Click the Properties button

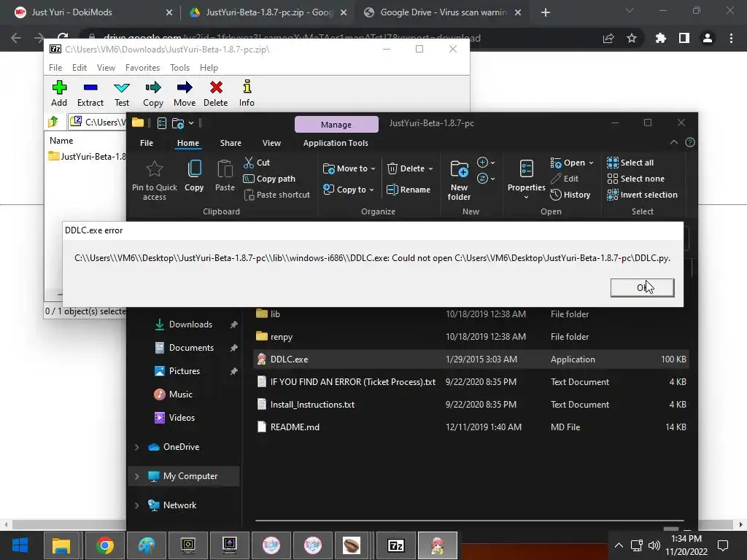coord(527,180)
